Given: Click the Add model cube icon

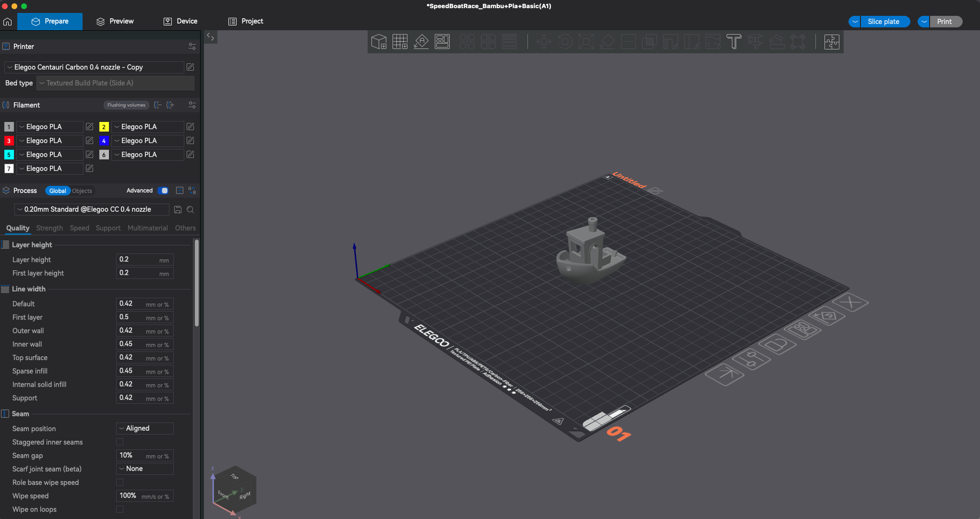Looking at the screenshot, I should (x=379, y=42).
